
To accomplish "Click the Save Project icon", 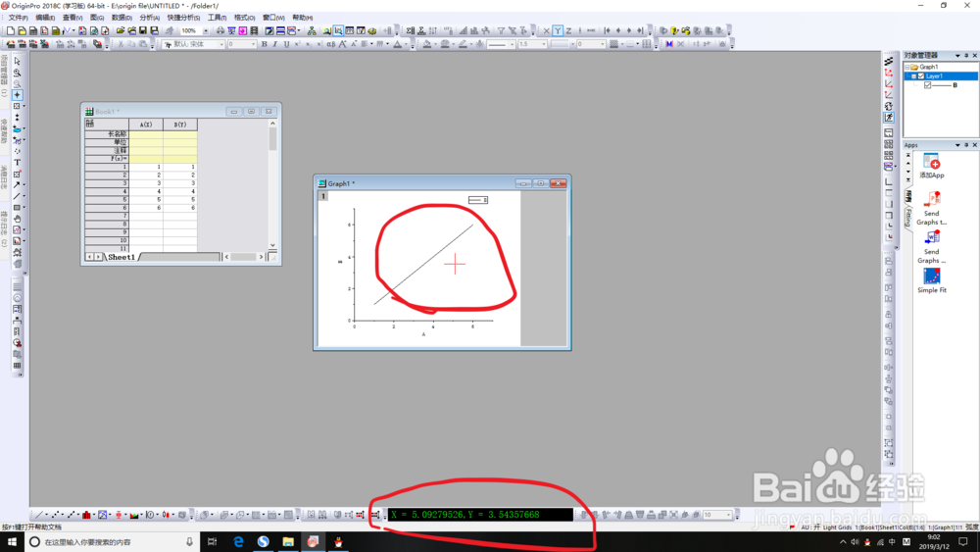I will pyautogui.click(x=143, y=30).
